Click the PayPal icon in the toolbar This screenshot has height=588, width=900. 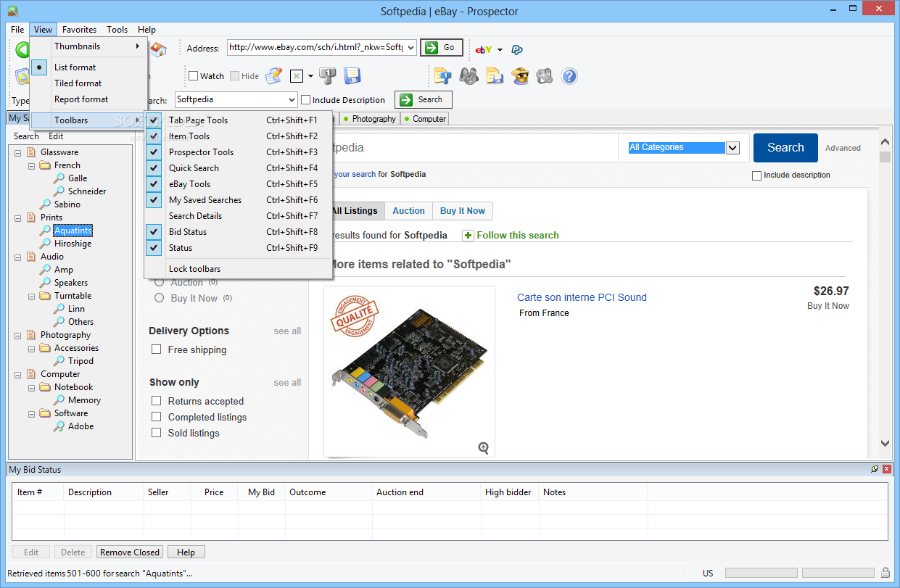pos(517,49)
